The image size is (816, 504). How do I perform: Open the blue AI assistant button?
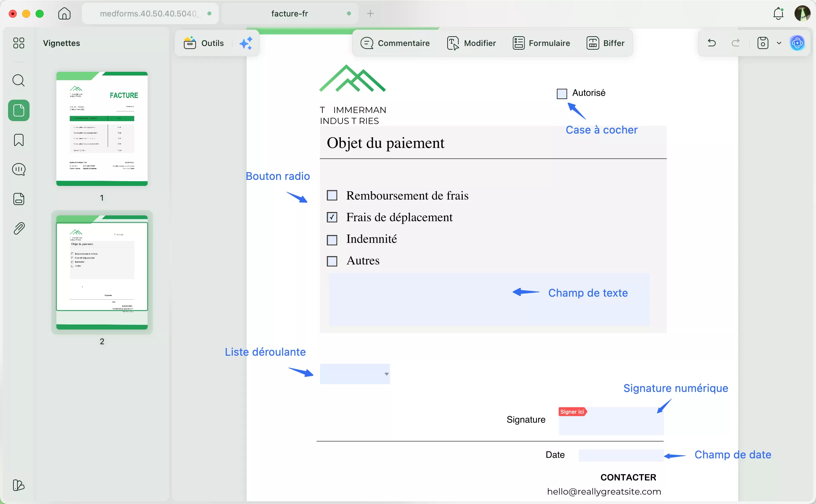[x=797, y=43]
